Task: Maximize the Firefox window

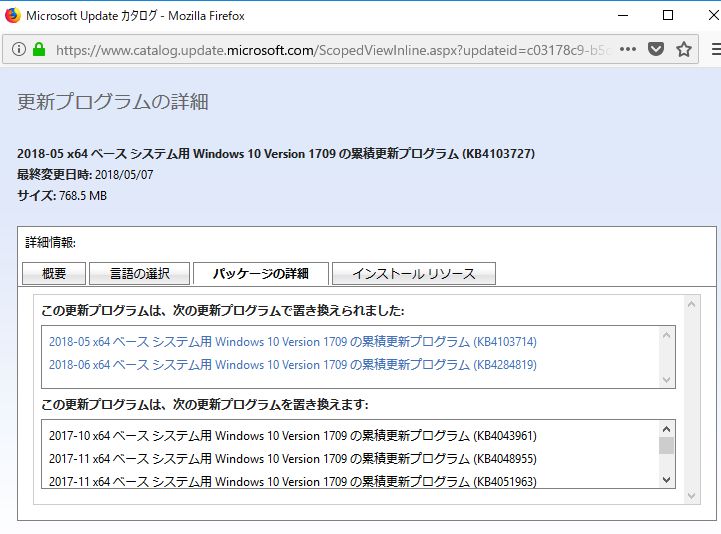Action: (668, 15)
